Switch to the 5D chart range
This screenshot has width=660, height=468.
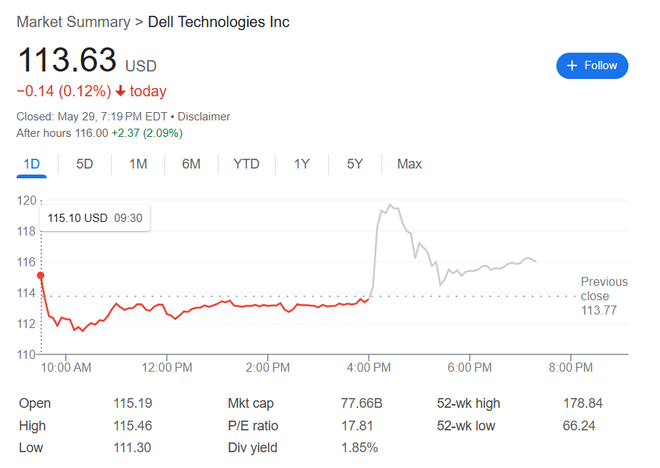coord(85,164)
